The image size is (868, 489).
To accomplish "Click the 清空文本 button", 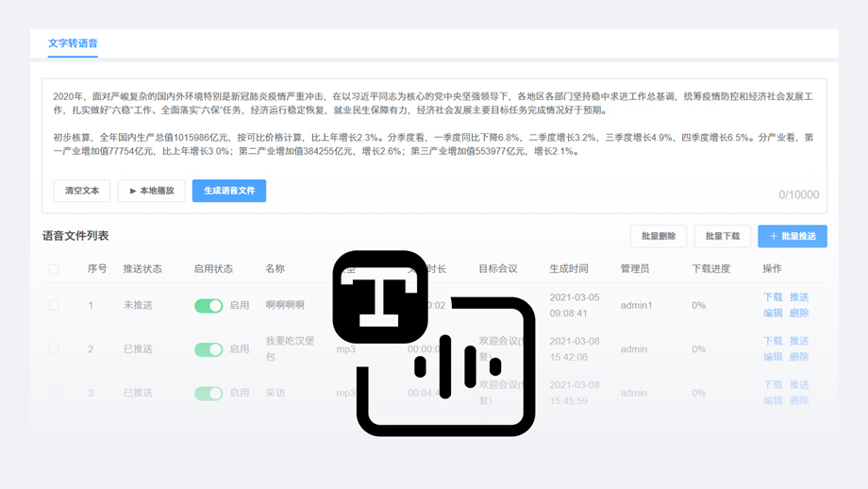I will (82, 191).
